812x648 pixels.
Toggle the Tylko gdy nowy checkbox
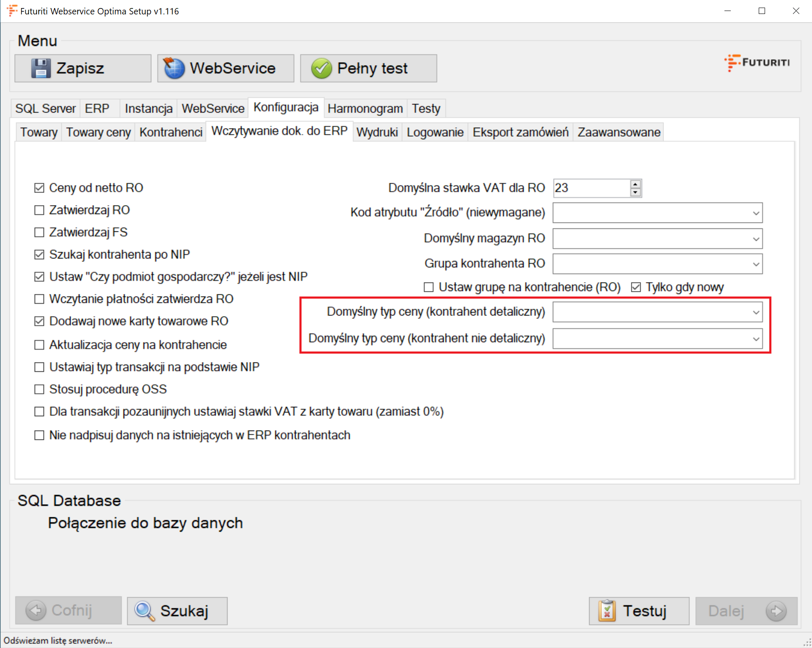click(x=636, y=288)
